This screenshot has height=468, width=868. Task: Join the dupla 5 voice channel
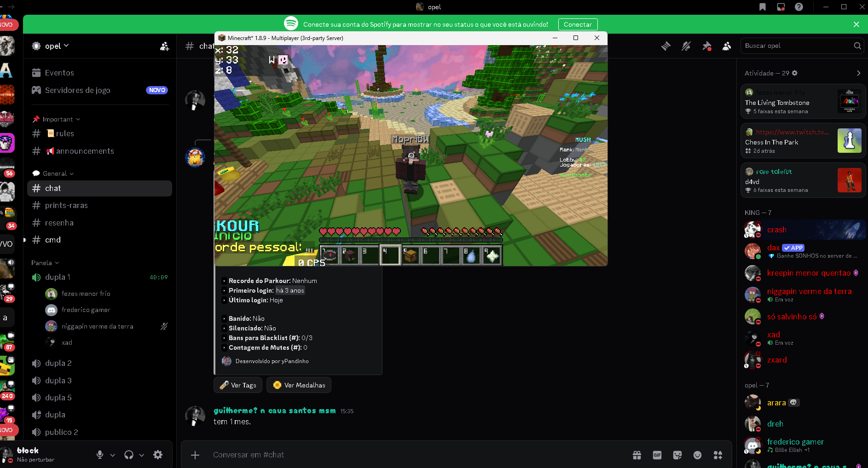point(99,398)
